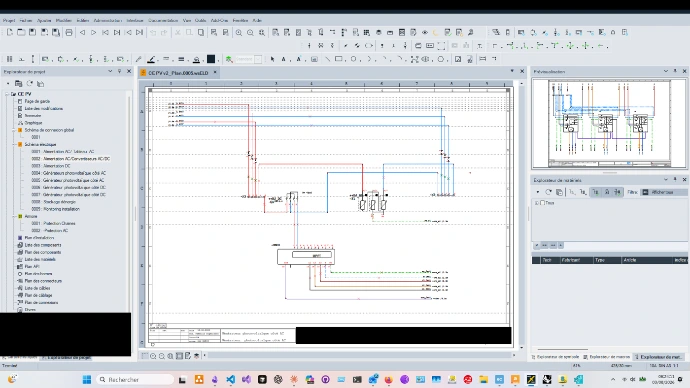The width and height of the screenshot is (690, 388).
Task: Select the Liste de câbles item
Action: (37, 288)
